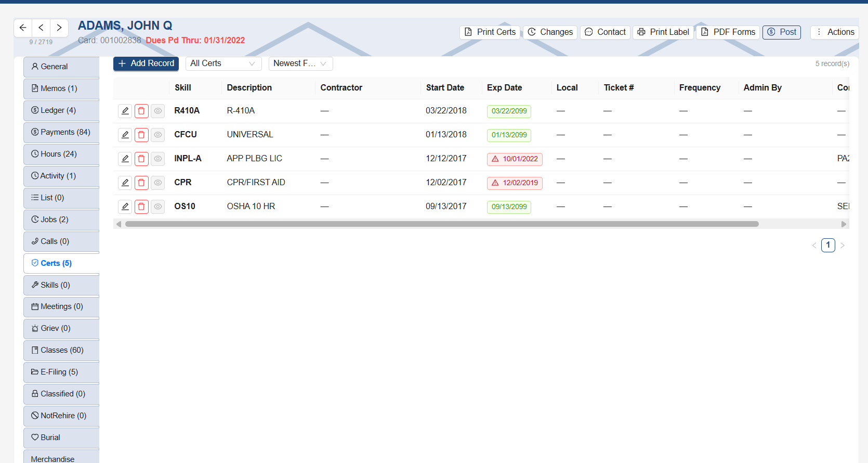This screenshot has height=463, width=868.
Task: Open PDF Forms
Action: [728, 32]
